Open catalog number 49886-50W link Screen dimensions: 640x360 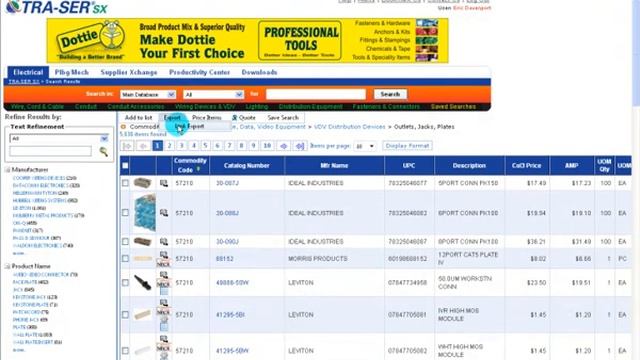click(232, 282)
